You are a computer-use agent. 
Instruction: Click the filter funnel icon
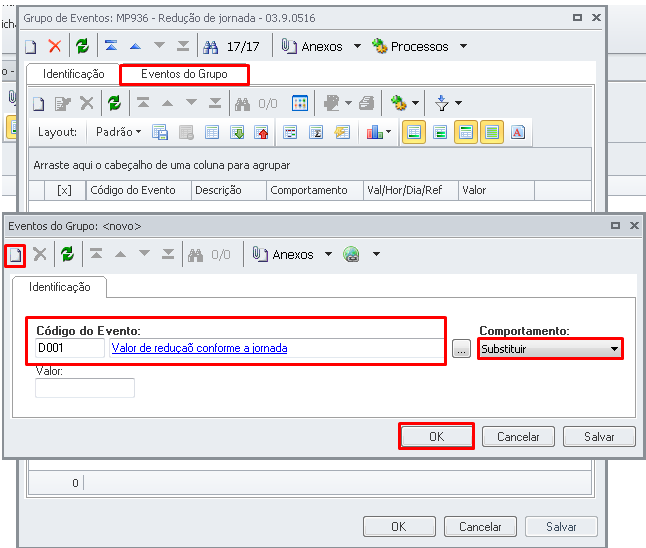click(x=442, y=103)
